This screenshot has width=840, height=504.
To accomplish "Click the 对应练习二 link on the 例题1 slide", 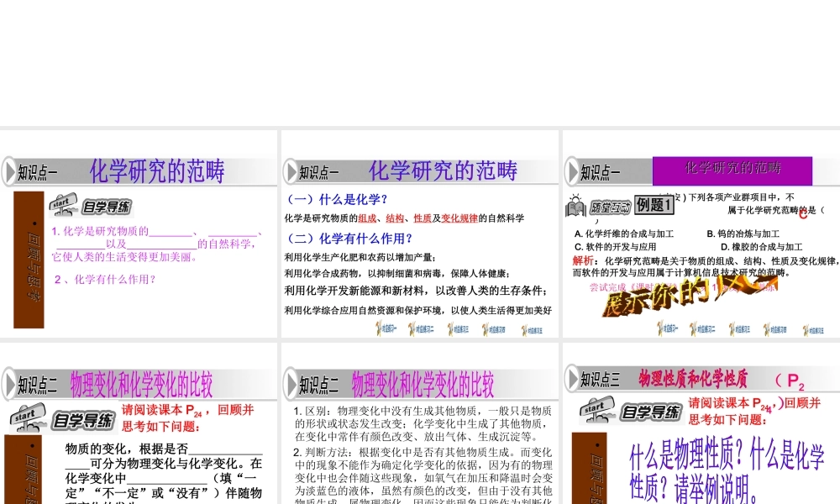I will [x=701, y=328].
